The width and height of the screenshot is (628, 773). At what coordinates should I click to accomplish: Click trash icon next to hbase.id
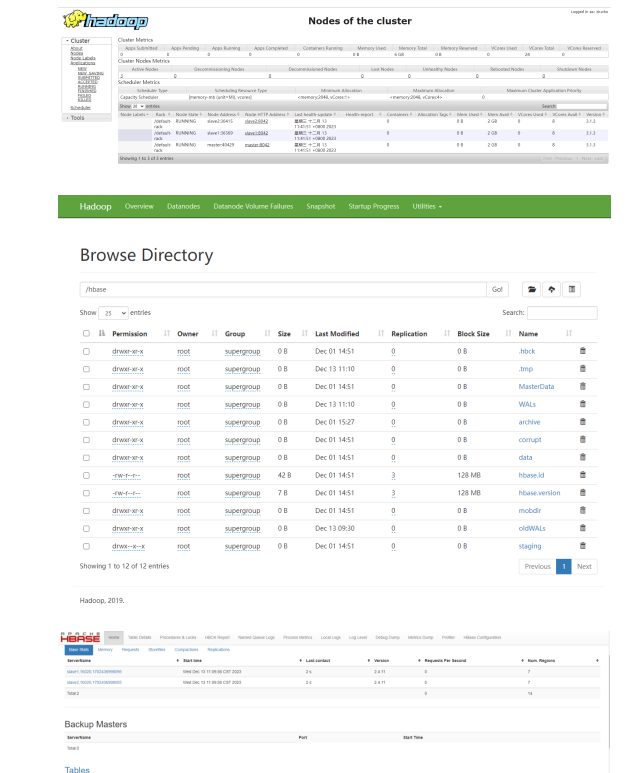[x=583, y=475]
